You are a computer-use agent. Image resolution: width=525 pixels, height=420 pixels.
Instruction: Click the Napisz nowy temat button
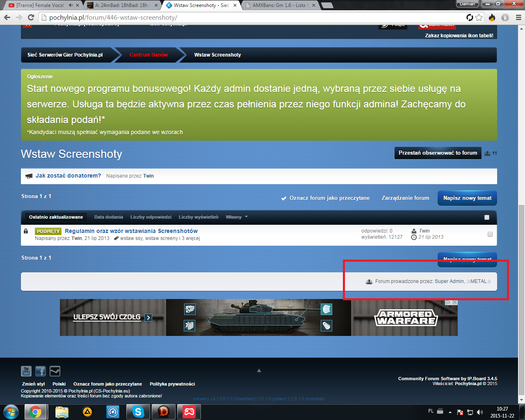(467, 198)
